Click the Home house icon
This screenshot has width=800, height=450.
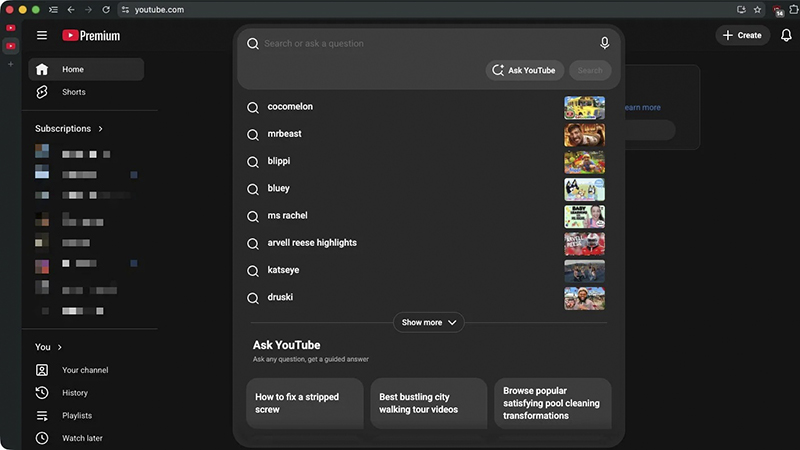click(42, 69)
